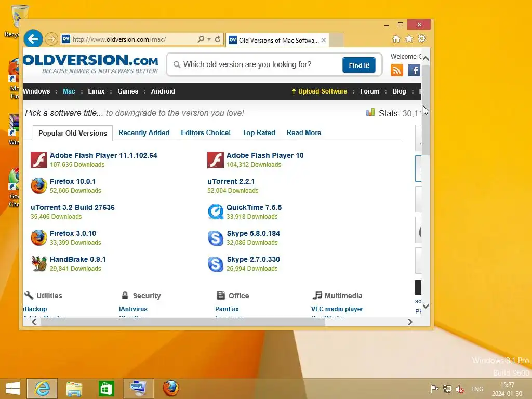
Task: Click the Stats bar chart icon
Action: (x=370, y=113)
